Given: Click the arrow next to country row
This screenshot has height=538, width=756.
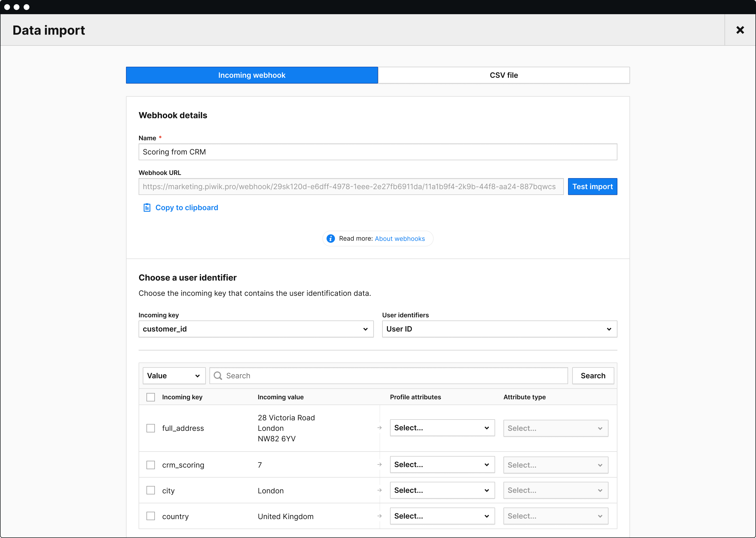Looking at the screenshot, I should (x=379, y=516).
